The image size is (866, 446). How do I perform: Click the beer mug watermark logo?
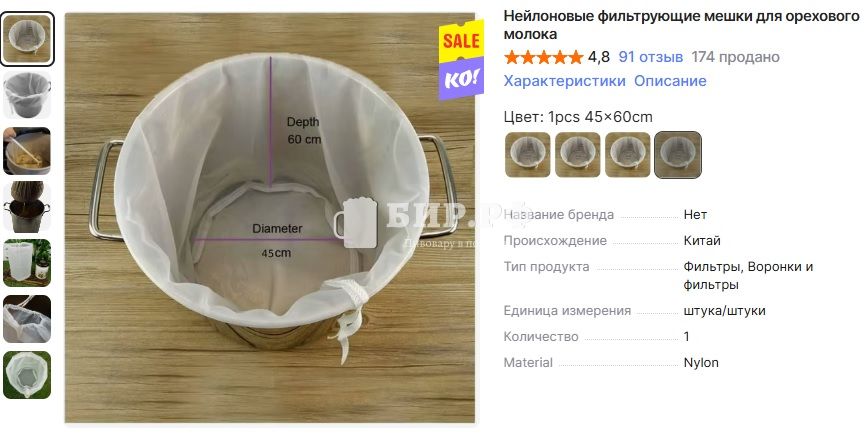pyautogui.click(x=356, y=222)
